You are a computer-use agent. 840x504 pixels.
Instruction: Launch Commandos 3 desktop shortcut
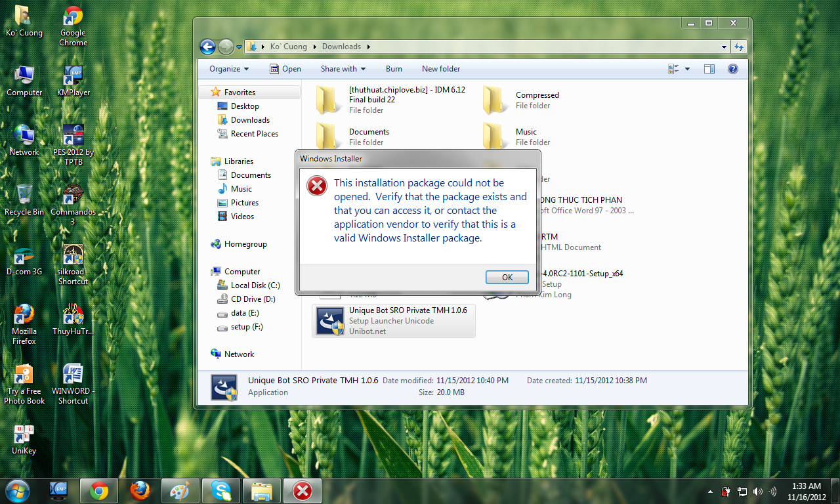pyautogui.click(x=73, y=205)
